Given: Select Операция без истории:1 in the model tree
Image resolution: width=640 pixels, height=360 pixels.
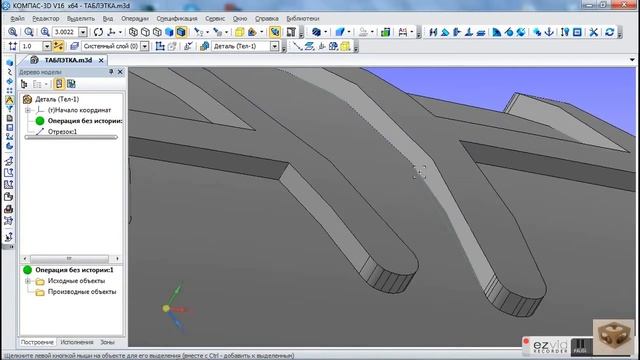Looking at the screenshot, I should pyautogui.click(x=84, y=121).
